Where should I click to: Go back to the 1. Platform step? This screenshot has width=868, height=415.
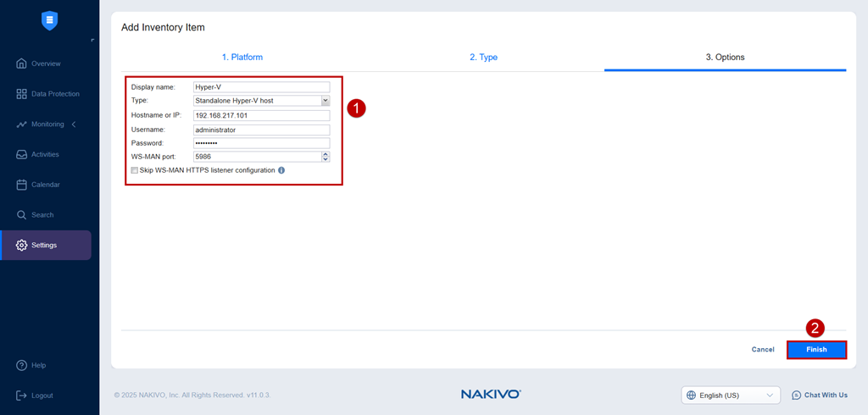pyautogui.click(x=242, y=57)
